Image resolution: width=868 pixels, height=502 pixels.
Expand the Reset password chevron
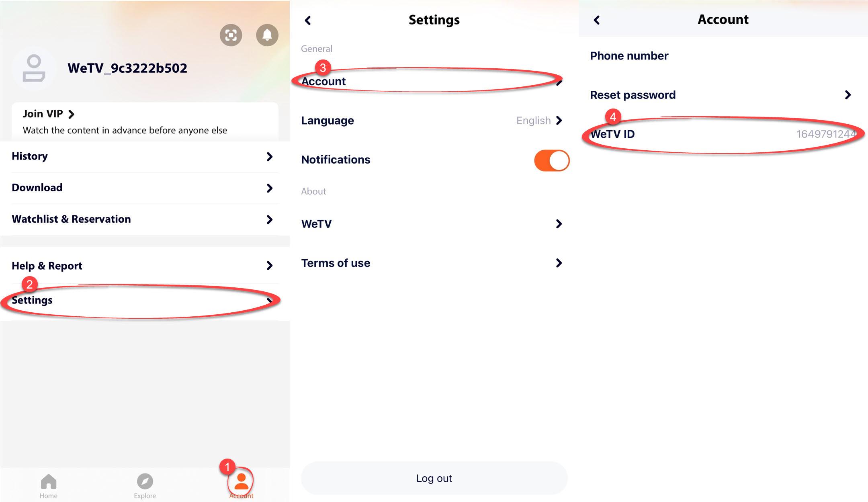[x=848, y=95]
